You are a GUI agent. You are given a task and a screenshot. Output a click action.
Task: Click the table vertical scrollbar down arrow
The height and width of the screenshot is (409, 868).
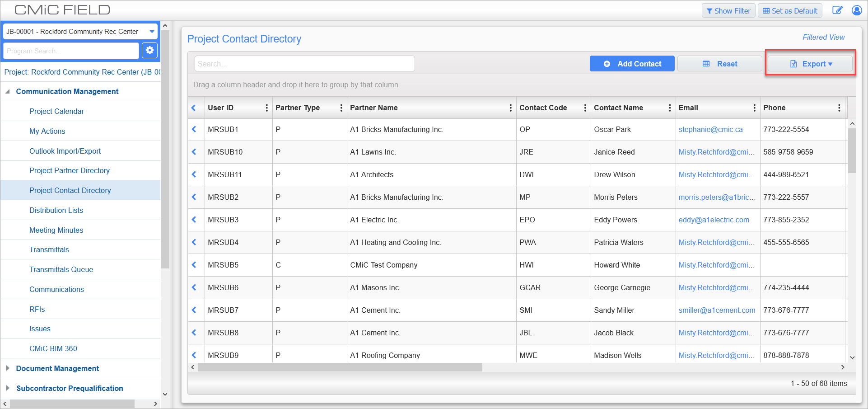852,357
